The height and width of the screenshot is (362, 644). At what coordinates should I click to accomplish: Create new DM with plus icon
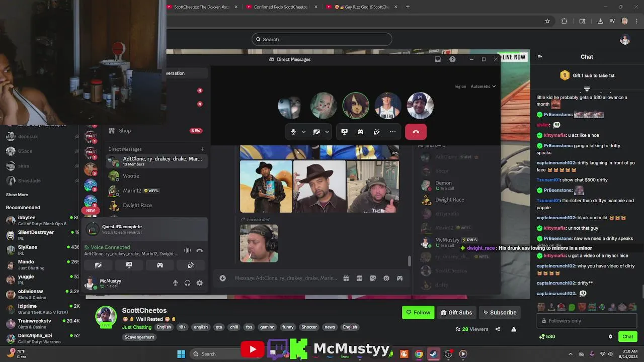(202, 149)
